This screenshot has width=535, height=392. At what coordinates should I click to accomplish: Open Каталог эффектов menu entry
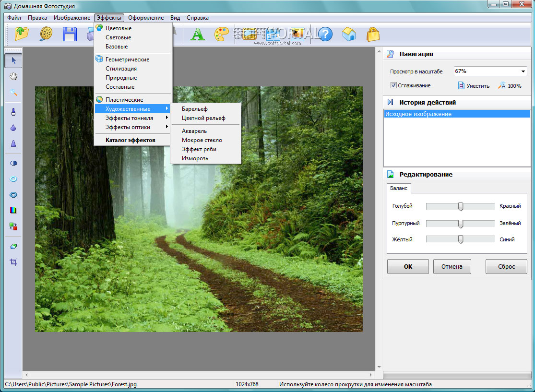(x=131, y=140)
